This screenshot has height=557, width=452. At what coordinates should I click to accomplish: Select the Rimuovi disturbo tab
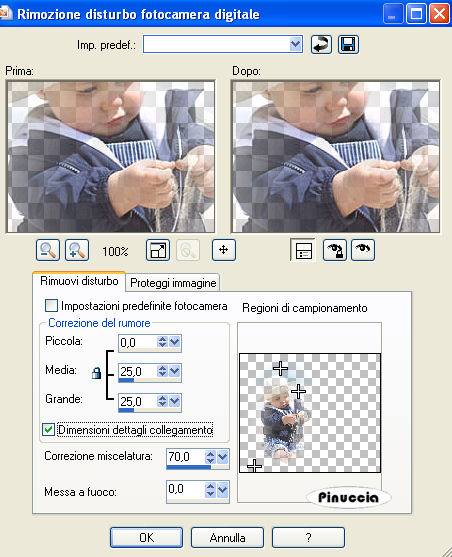[79, 281]
